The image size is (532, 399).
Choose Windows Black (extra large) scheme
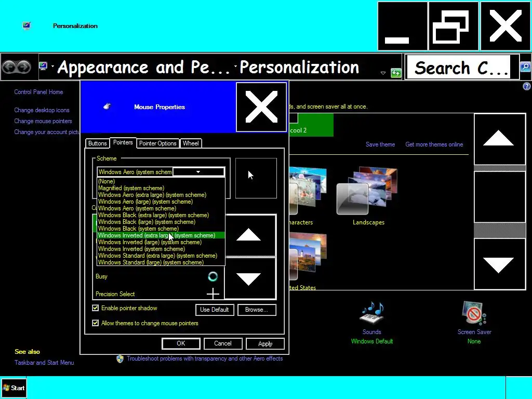tap(161, 215)
